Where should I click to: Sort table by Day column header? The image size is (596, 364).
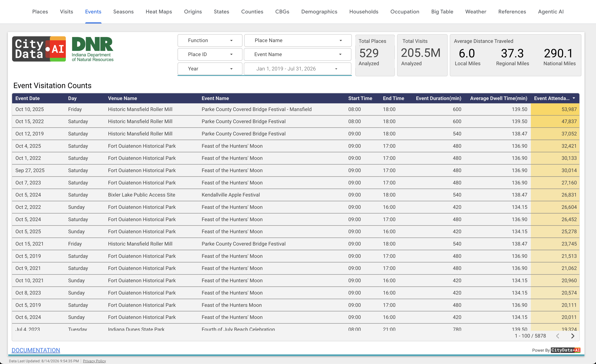pos(72,98)
